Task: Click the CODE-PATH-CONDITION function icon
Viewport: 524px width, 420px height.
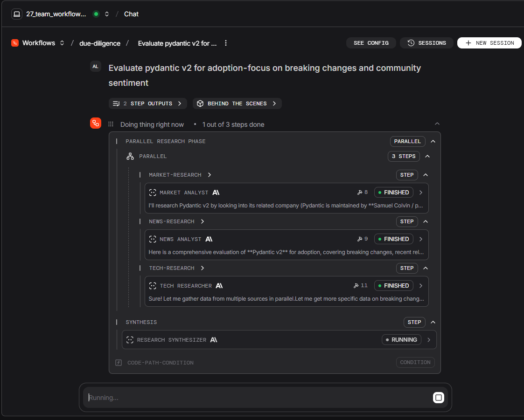Action: pos(119,363)
